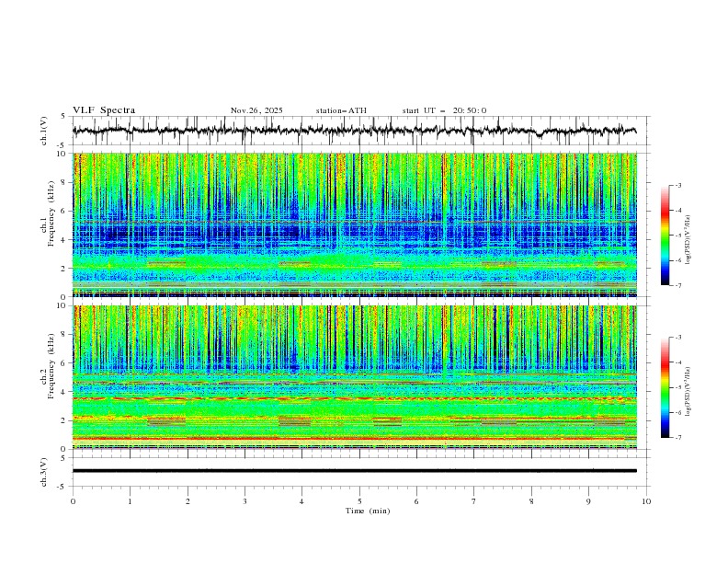
Task: Click the "-3" label on ch.1 colorbar
Action: [678, 185]
